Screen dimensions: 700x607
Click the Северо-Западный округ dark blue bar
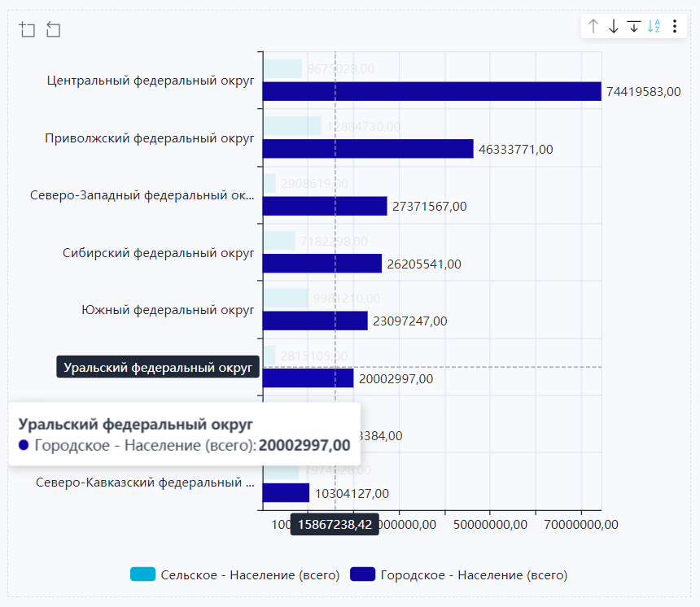[325, 206]
